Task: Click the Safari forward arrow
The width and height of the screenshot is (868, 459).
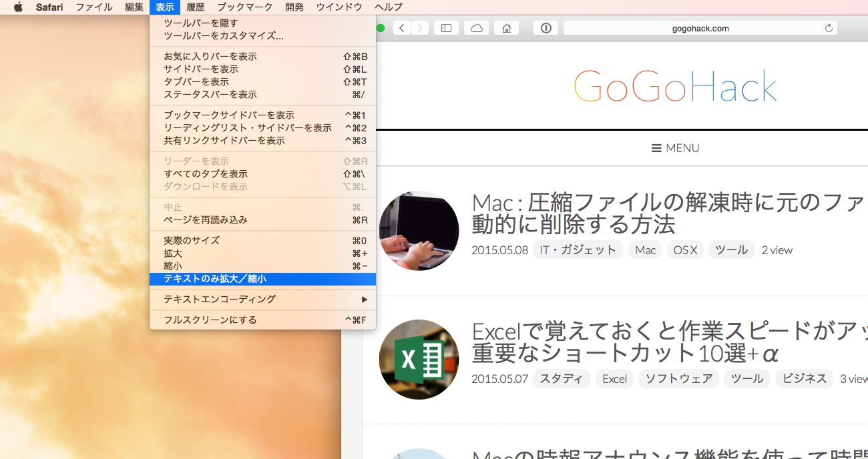Action: (420, 28)
